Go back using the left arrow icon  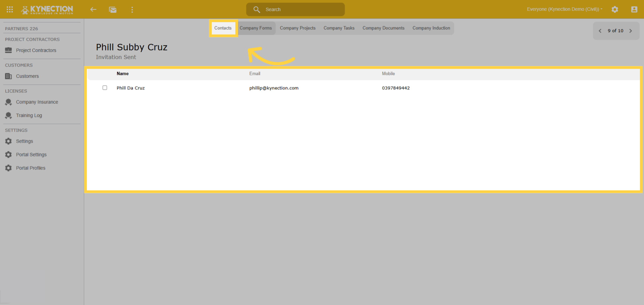pos(93,9)
